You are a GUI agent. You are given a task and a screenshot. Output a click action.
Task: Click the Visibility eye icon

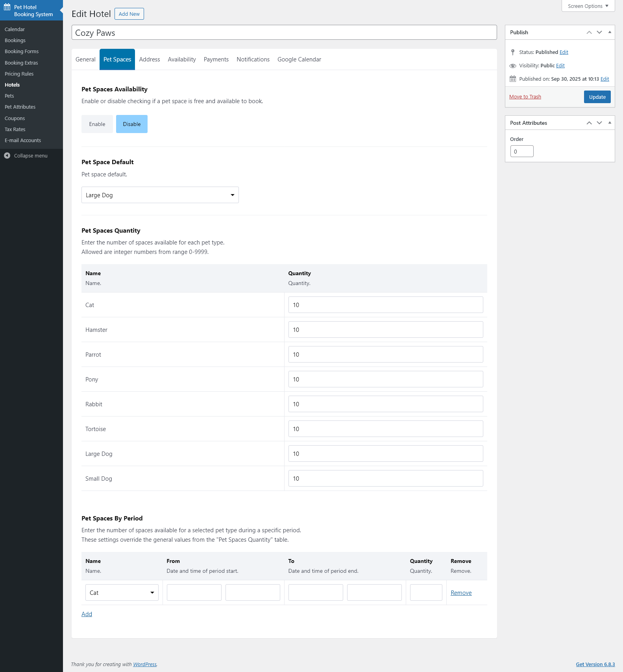[512, 66]
